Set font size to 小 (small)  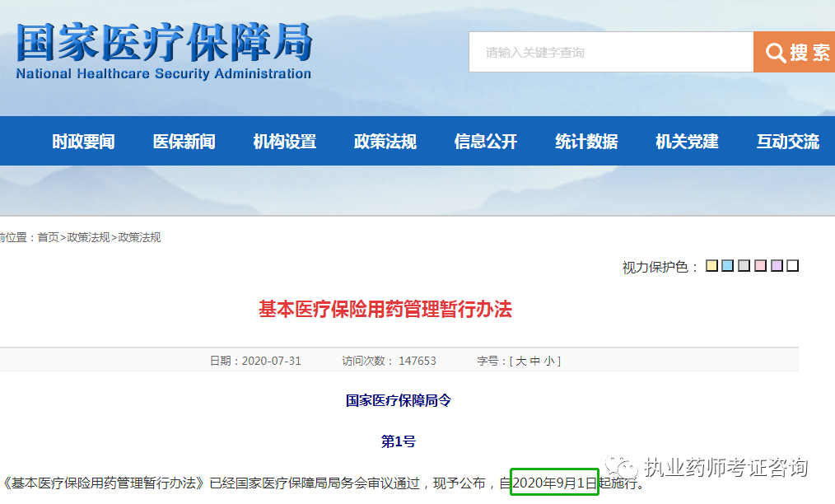[x=549, y=361]
